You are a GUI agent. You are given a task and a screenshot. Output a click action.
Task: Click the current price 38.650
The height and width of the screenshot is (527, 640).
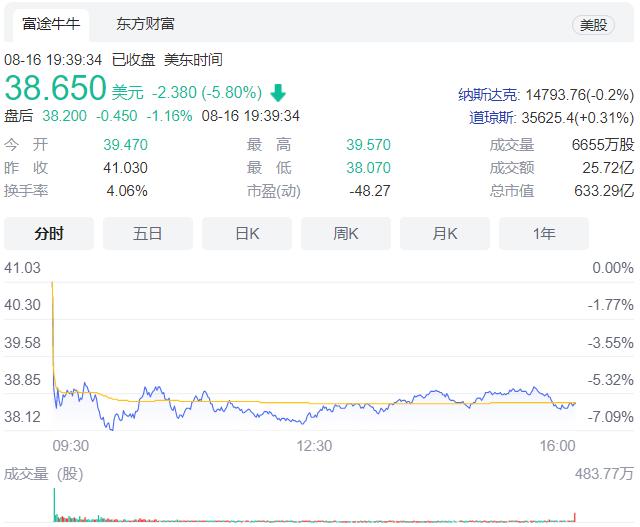[x=55, y=90]
